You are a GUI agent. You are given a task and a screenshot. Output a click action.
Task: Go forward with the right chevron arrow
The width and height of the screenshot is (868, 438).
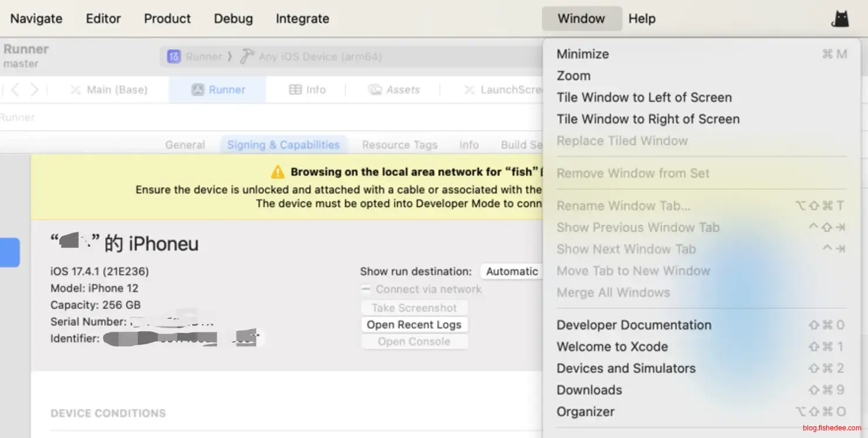(x=35, y=90)
